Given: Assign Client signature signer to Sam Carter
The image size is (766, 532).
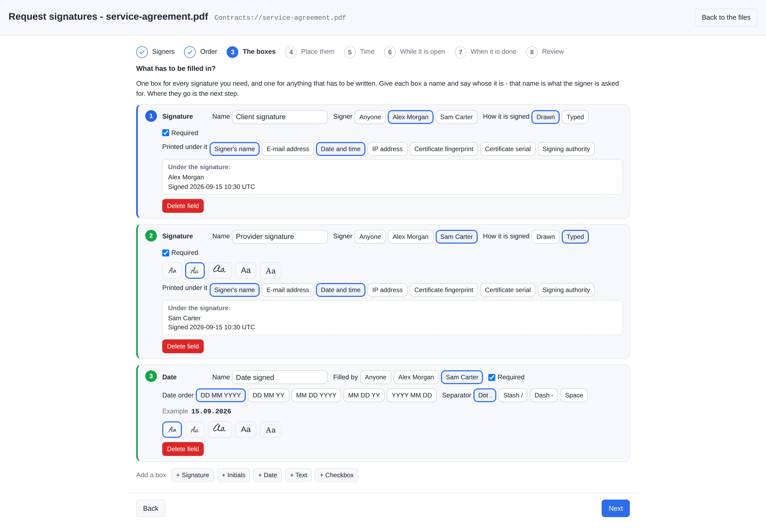Looking at the screenshot, I should [x=456, y=117].
